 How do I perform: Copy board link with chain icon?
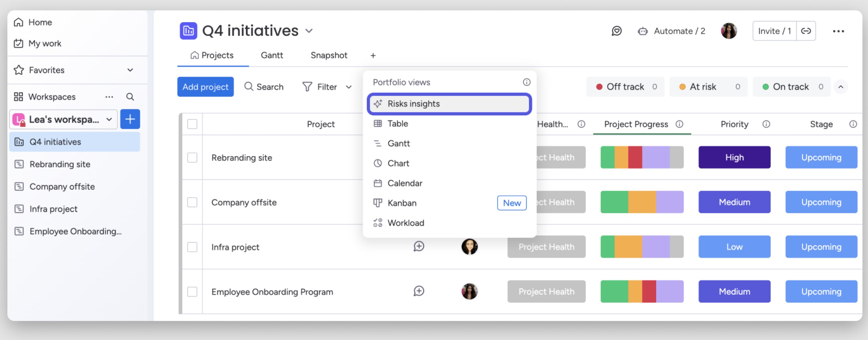click(806, 31)
